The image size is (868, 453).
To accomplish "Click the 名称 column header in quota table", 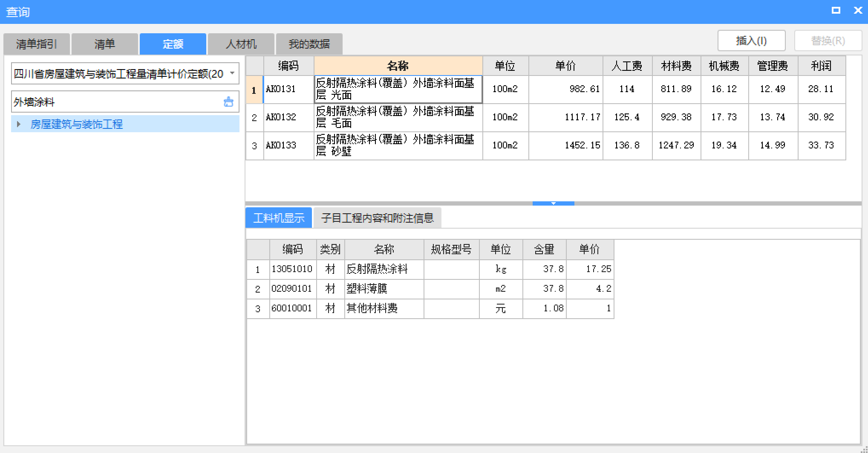I will coord(398,66).
